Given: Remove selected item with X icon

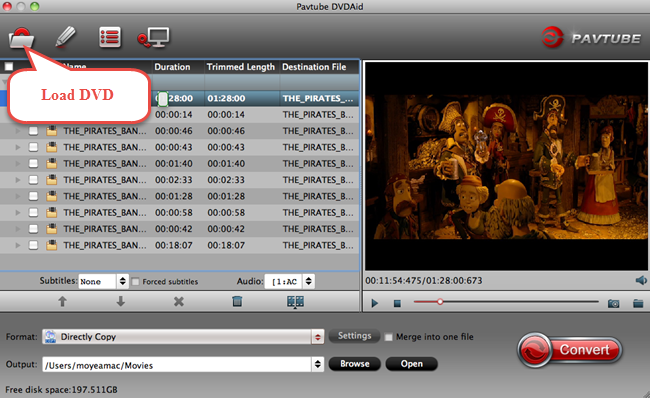Looking at the screenshot, I should coord(179,301).
